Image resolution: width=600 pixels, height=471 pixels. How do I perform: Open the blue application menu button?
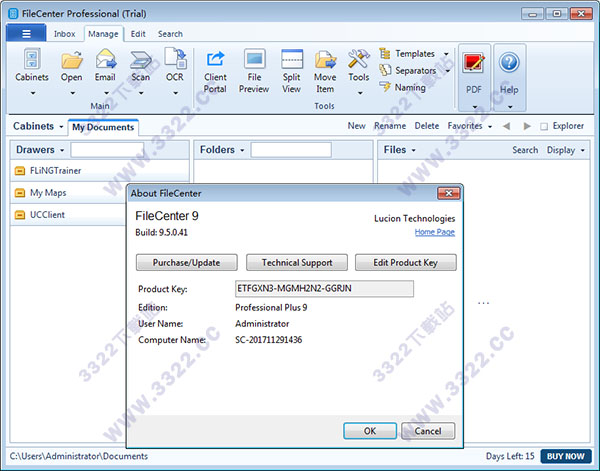tap(26, 34)
